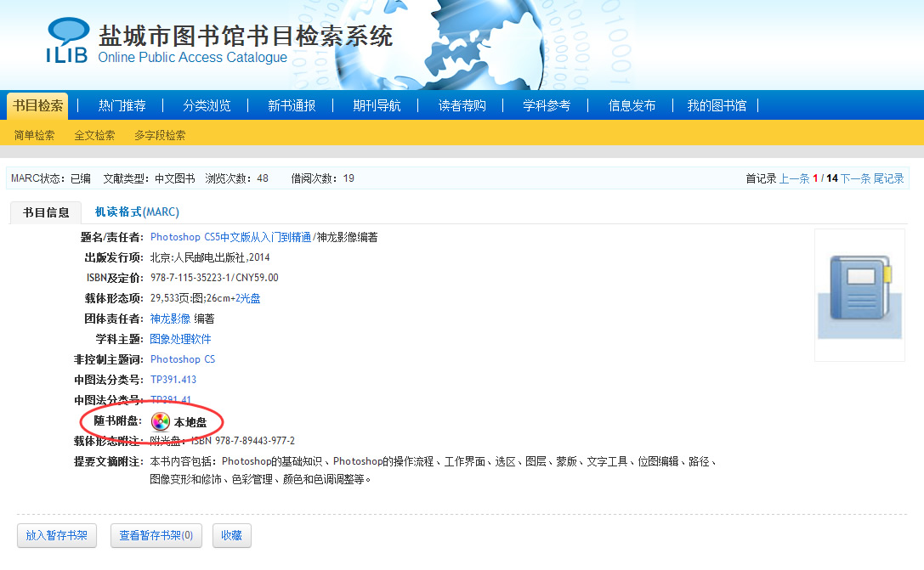Open 神龙影像 author link
The height and width of the screenshot is (570, 924).
pos(170,319)
